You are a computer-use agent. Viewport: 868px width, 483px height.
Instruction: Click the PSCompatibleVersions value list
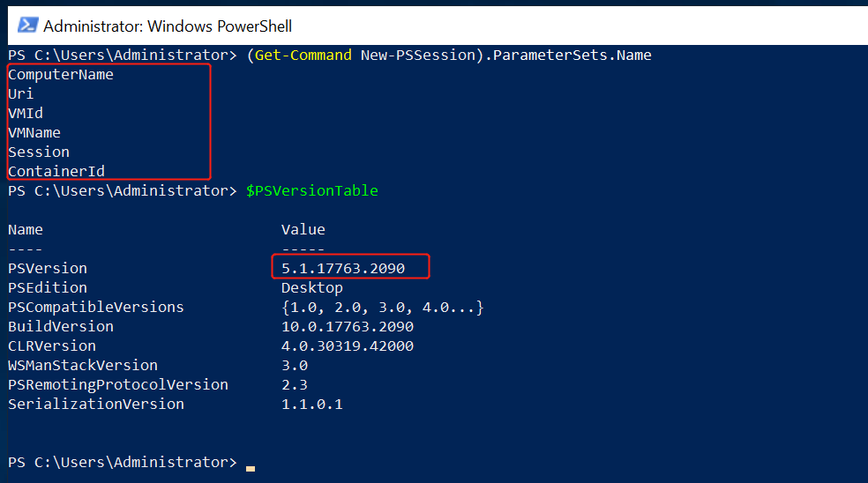coord(383,307)
